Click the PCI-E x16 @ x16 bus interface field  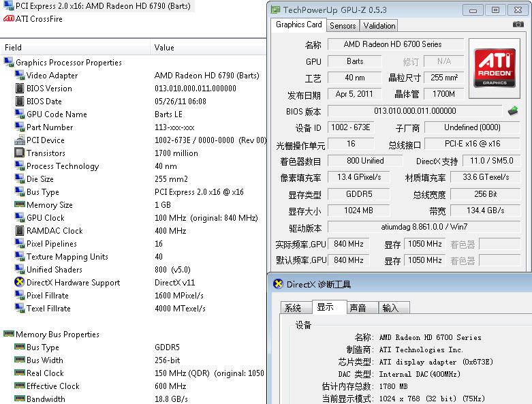[472, 144]
